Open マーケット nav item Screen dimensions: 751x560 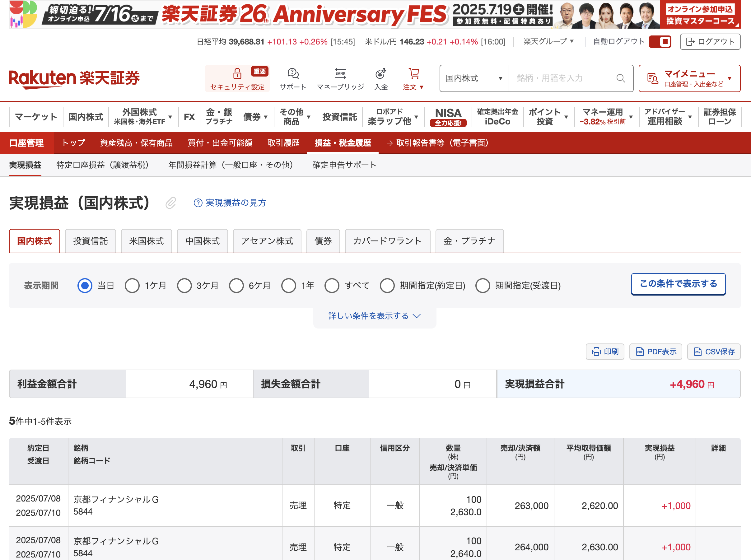pos(36,117)
